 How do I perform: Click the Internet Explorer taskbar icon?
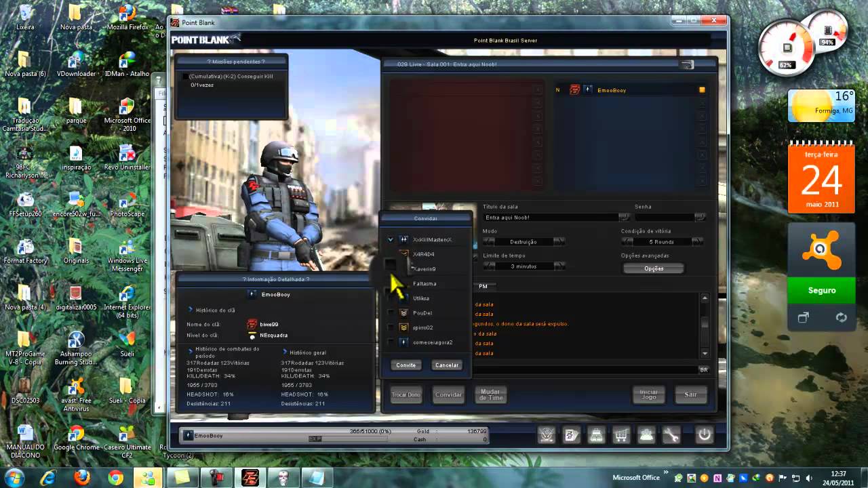[x=48, y=478]
